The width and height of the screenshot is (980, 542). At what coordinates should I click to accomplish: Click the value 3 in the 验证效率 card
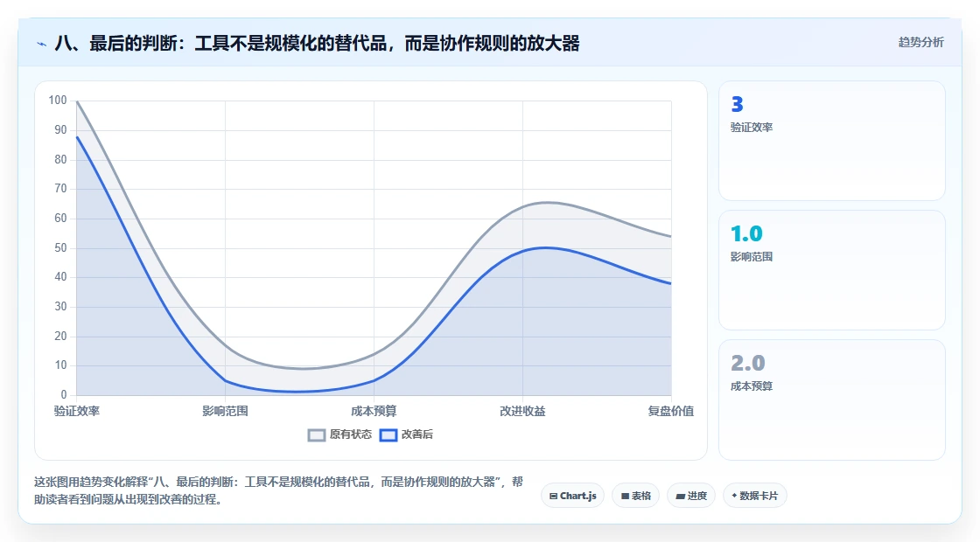(x=737, y=104)
